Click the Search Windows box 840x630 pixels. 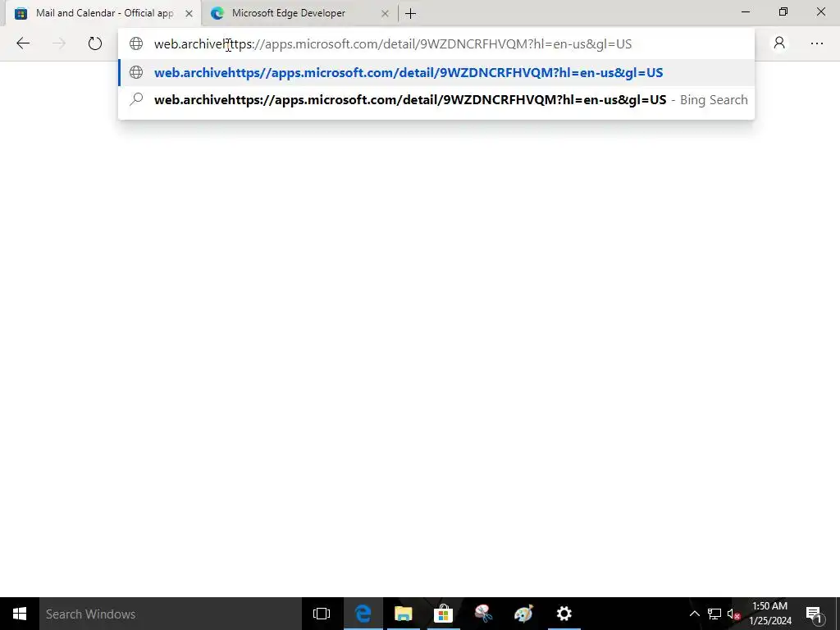tap(171, 614)
